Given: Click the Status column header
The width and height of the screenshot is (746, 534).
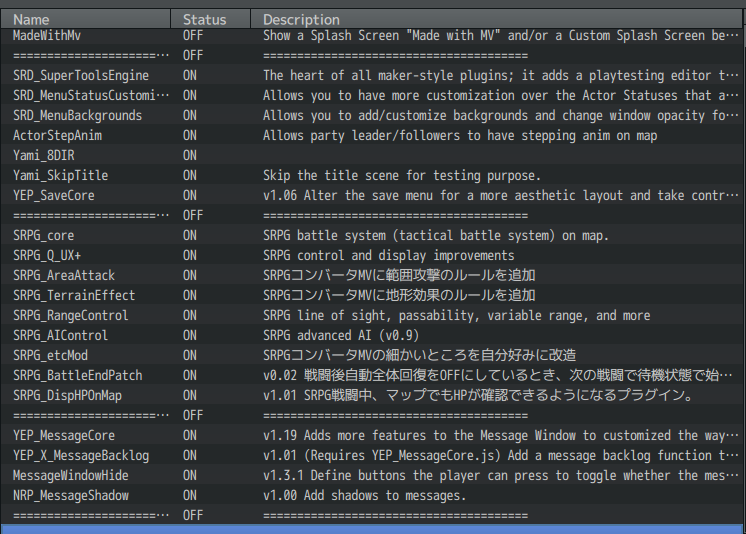Looking at the screenshot, I should click(210, 19).
